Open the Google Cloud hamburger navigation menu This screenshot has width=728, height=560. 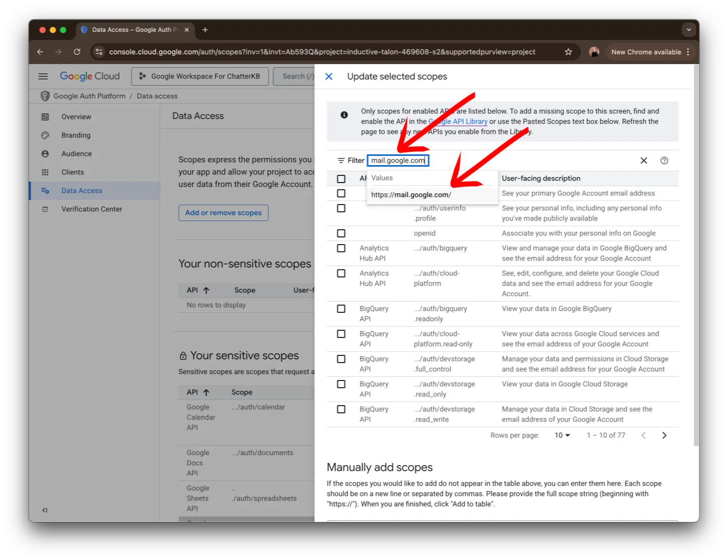tap(43, 76)
